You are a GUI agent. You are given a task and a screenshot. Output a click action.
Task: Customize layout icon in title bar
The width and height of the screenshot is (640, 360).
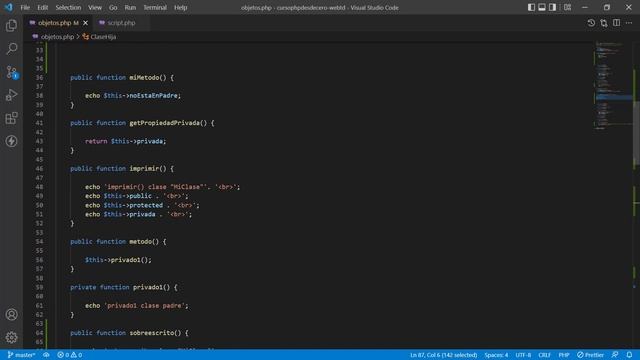[567, 7]
